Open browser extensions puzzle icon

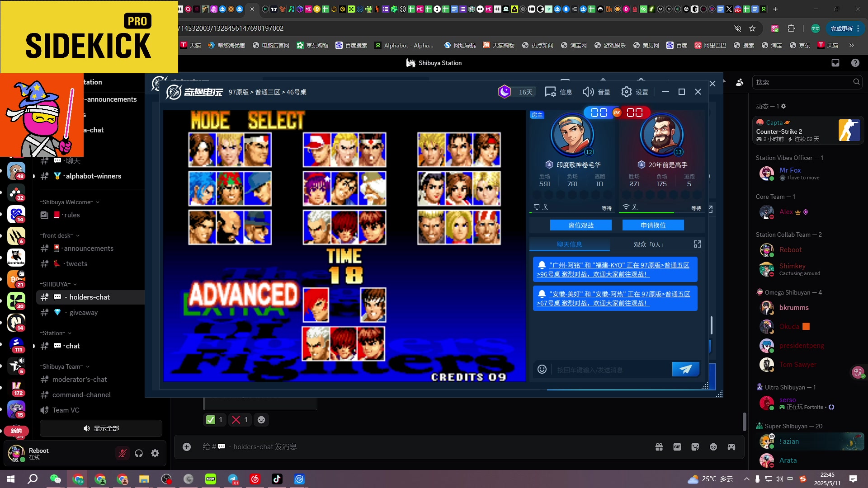pos(791,28)
